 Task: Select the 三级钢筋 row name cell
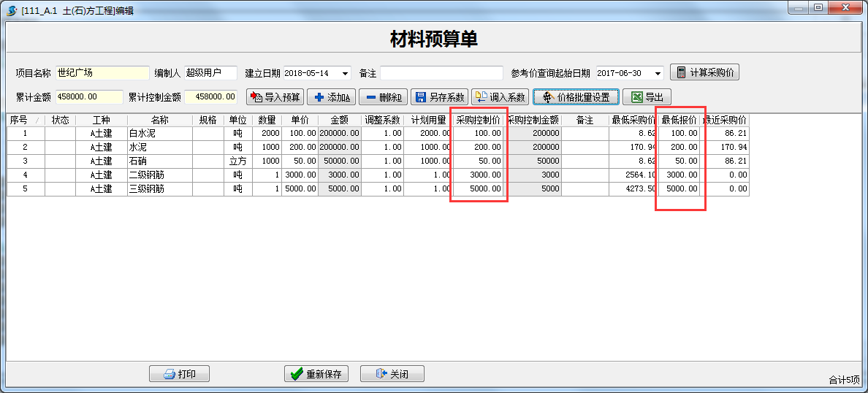pos(159,189)
